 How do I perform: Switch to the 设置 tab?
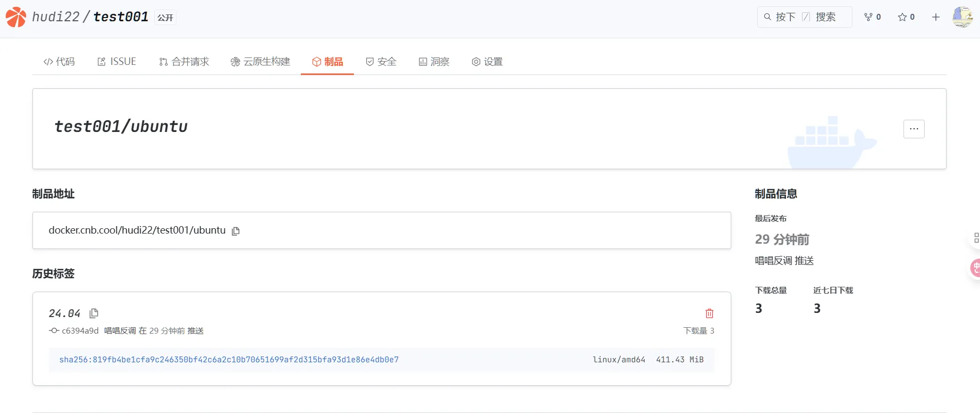[487, 62]
